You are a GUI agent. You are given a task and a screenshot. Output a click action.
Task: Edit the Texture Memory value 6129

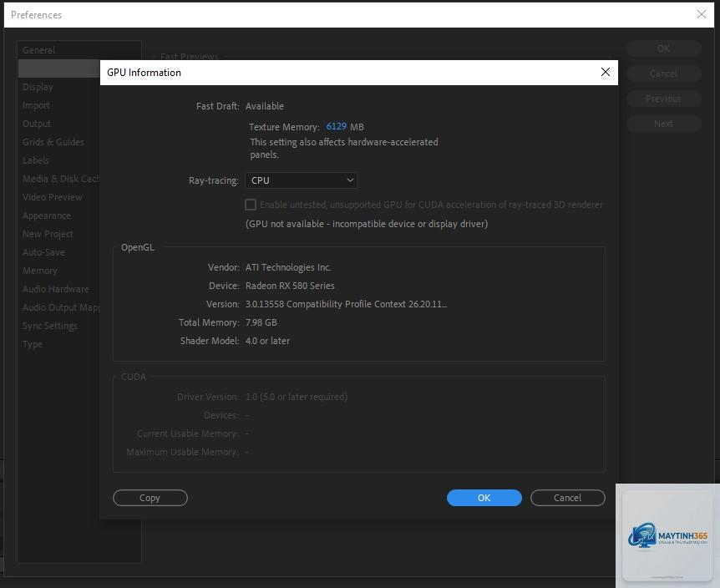click(336, 127)
